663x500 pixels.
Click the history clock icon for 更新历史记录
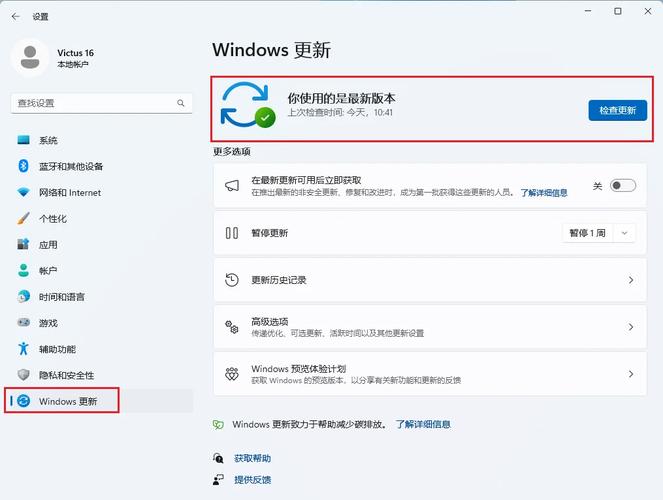point(232,280)
